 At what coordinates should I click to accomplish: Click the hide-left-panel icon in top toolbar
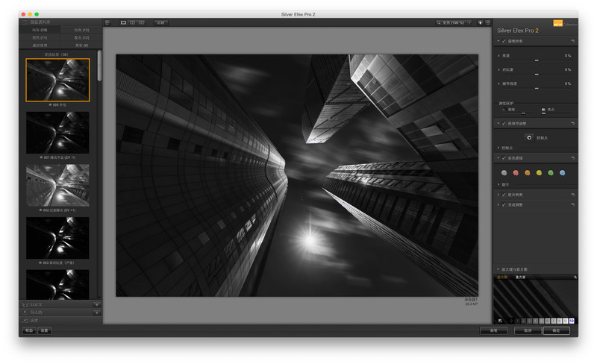click(x=107, y=22)
